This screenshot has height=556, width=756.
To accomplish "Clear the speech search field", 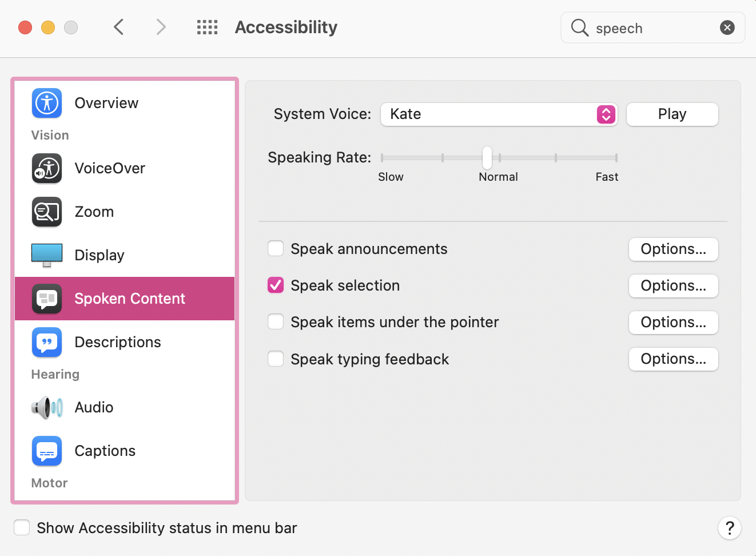I will click(727, 27).
